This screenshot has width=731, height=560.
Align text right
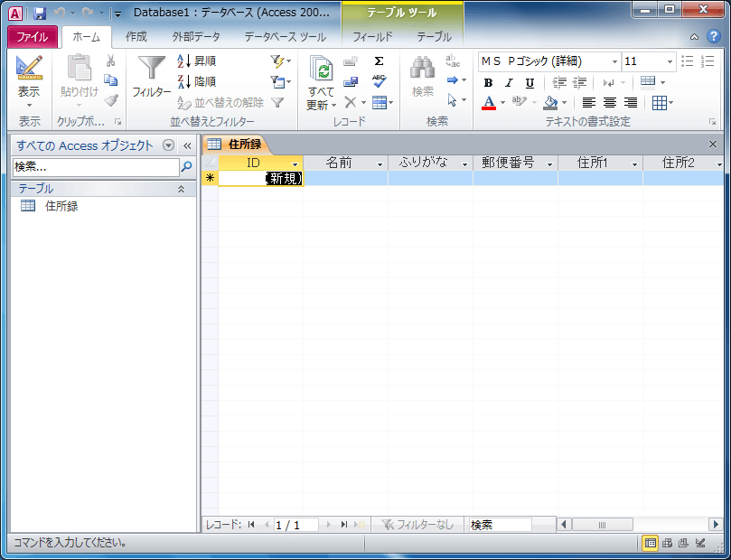pos(631,102)
